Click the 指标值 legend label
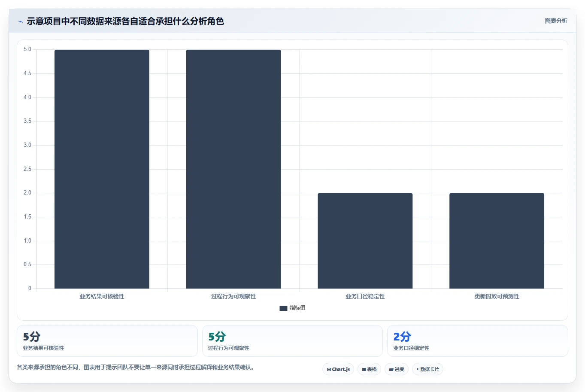Screen dimensions: 585x392 coord(297,308)
